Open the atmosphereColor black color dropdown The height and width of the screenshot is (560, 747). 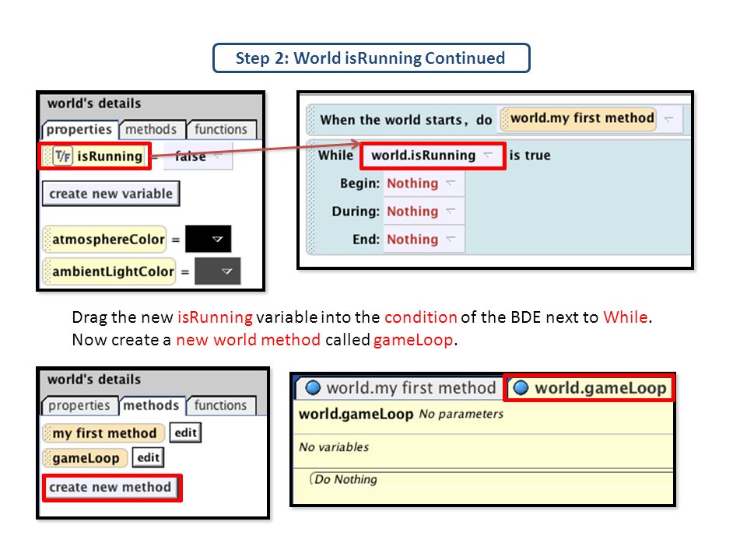coord(209,239)
